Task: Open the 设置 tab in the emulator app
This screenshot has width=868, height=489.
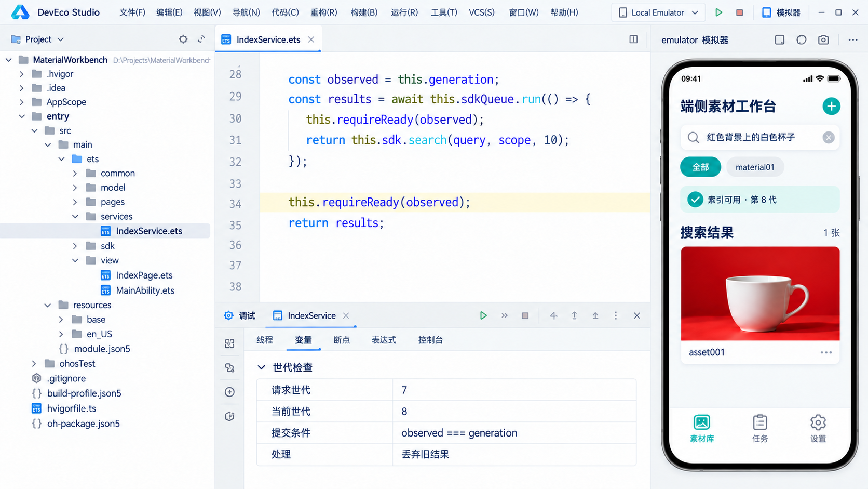Action: click(818, 428)
